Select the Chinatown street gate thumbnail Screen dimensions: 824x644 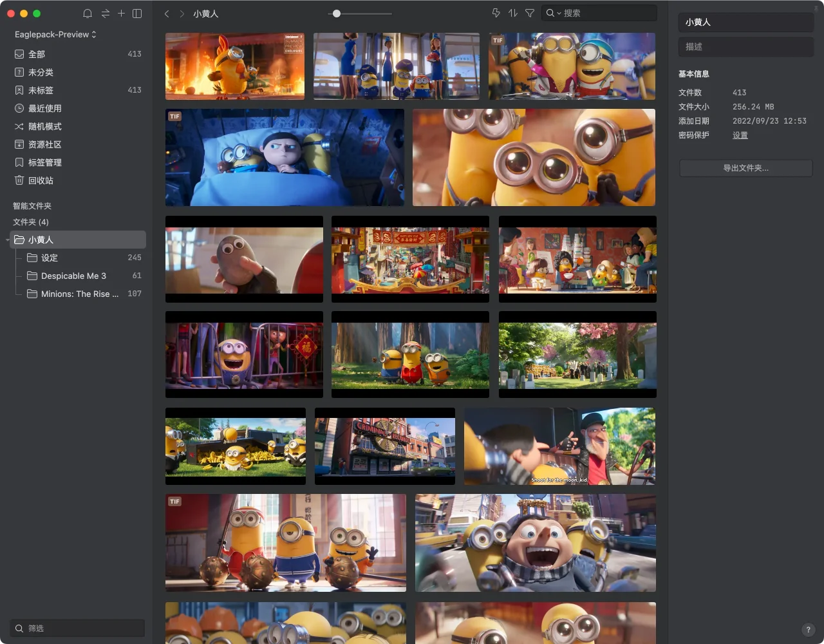tap(410, 259)
